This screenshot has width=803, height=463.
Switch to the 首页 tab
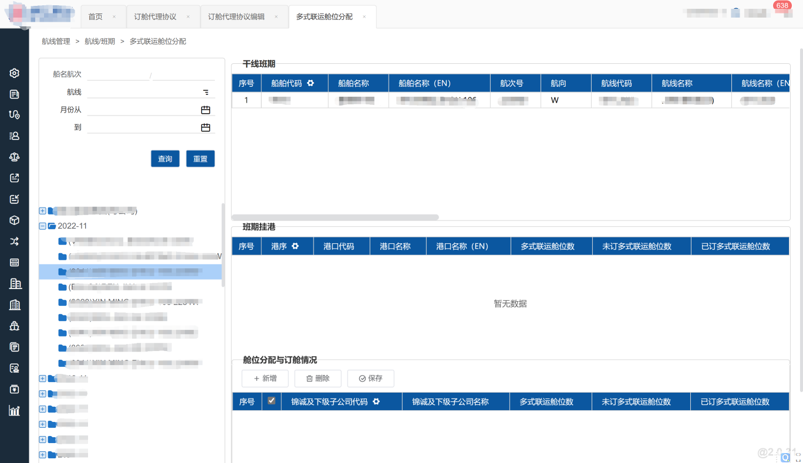coord(95,17)
